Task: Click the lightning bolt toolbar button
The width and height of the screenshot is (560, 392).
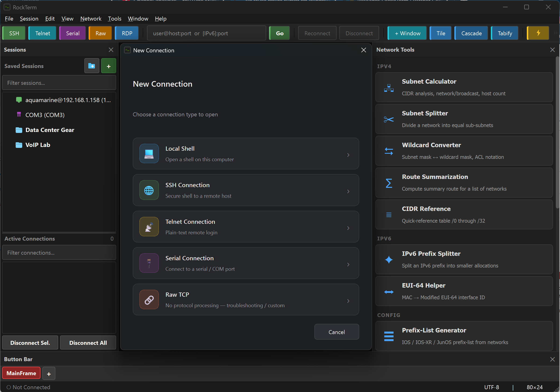Action: (x=538, y=33)
